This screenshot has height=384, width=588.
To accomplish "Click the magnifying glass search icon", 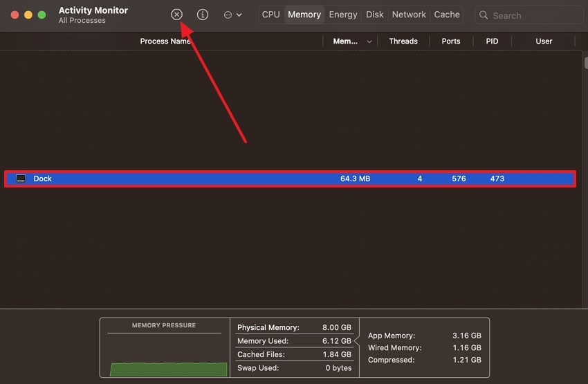I will (x=484, y=15).
